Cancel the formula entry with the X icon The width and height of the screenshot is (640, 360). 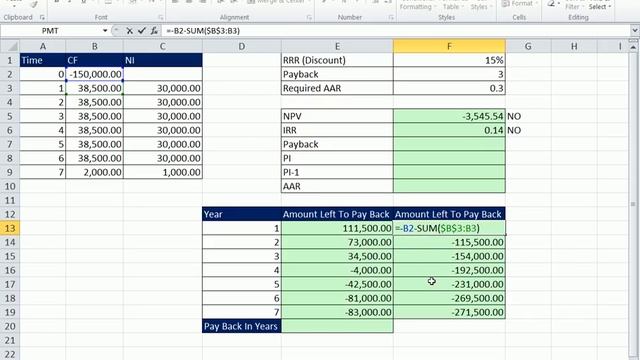pos(129,31)
